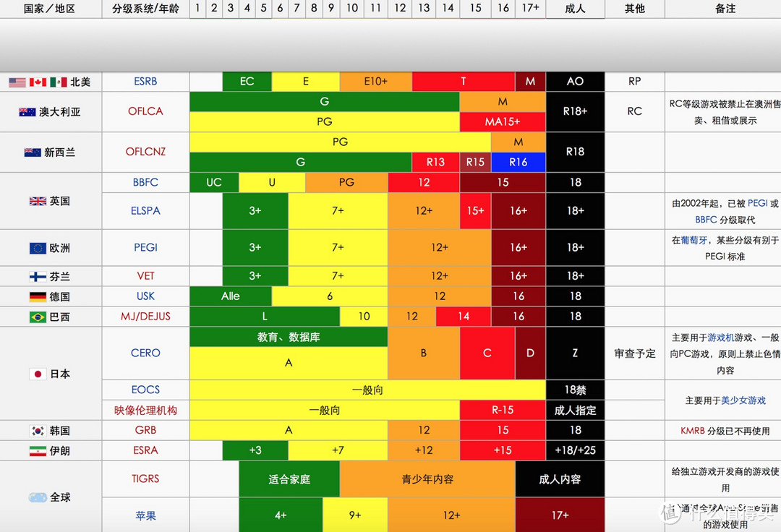Select the 成人 column header
Viewport: 781px width, 532px height.
576,9
